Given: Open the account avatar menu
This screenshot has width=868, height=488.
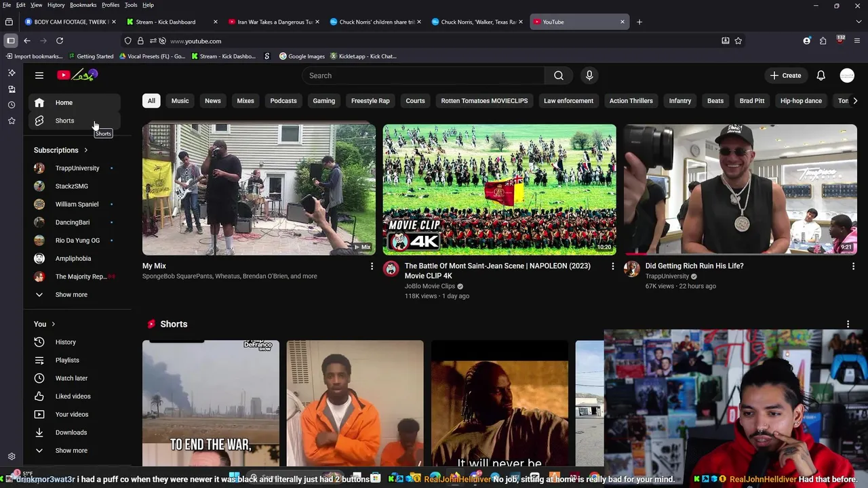Looking at the screenshot, I should click(x=847, y=75).
